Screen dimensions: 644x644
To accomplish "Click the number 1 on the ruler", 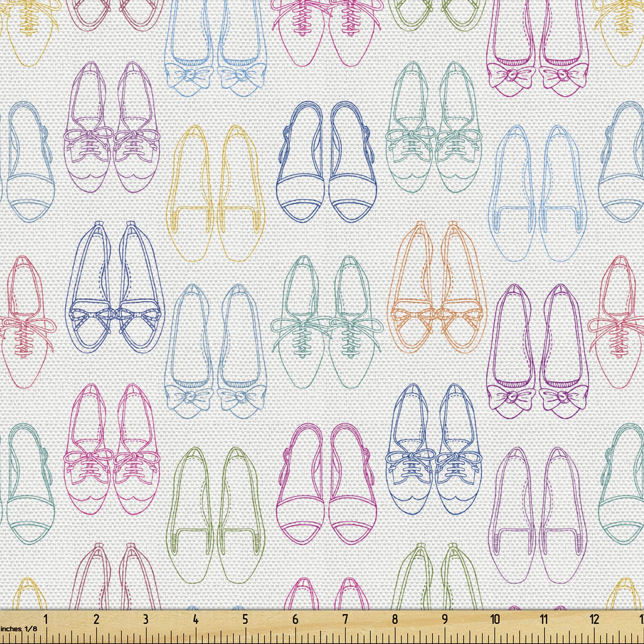I will point(46,619).
